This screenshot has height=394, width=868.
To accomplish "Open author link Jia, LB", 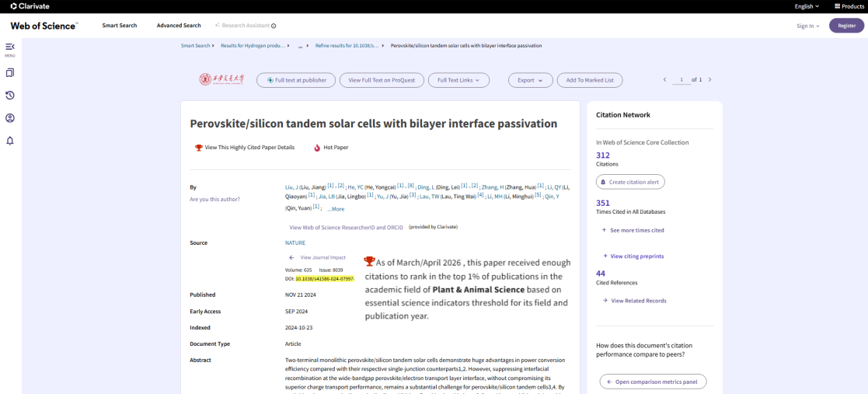I will pos(326,197).
